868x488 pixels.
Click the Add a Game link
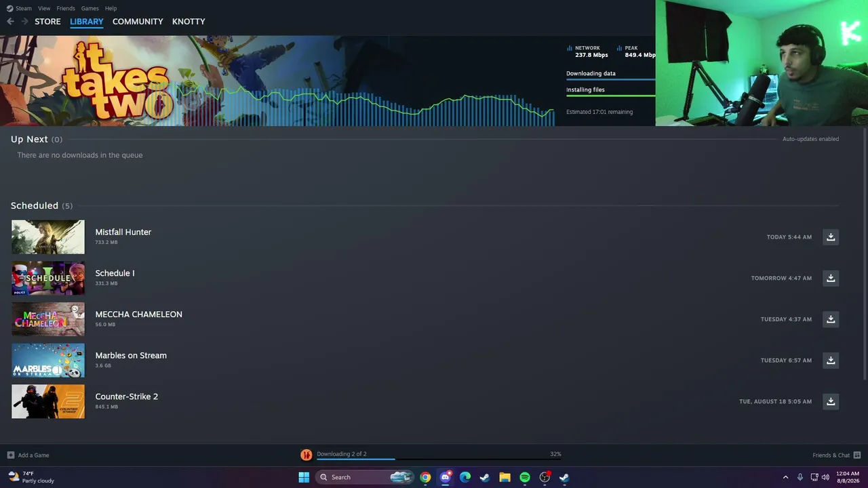tap(33, 455)
